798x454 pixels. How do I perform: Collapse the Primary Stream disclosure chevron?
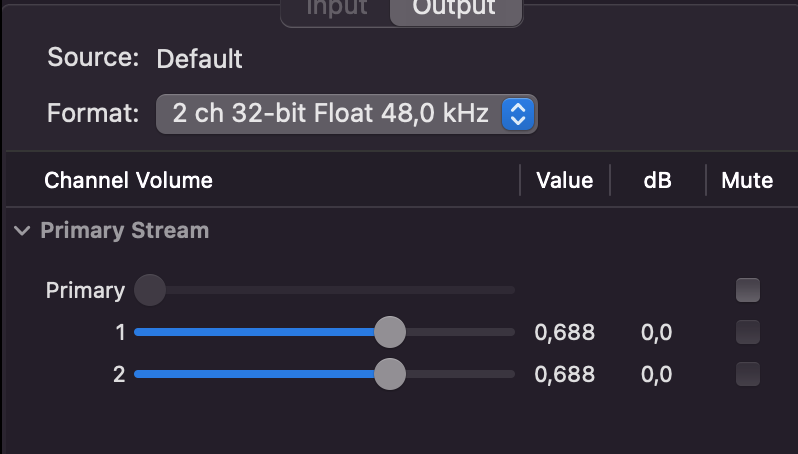pyautogui.click(x=22, y=231)
